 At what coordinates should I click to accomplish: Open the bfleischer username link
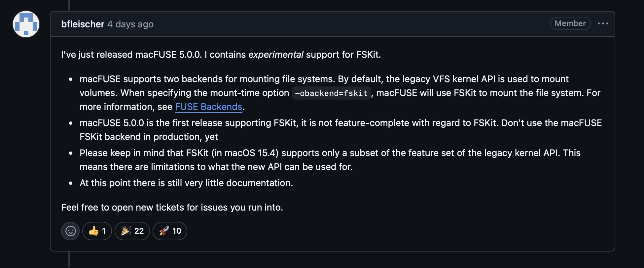coord(83,24)
